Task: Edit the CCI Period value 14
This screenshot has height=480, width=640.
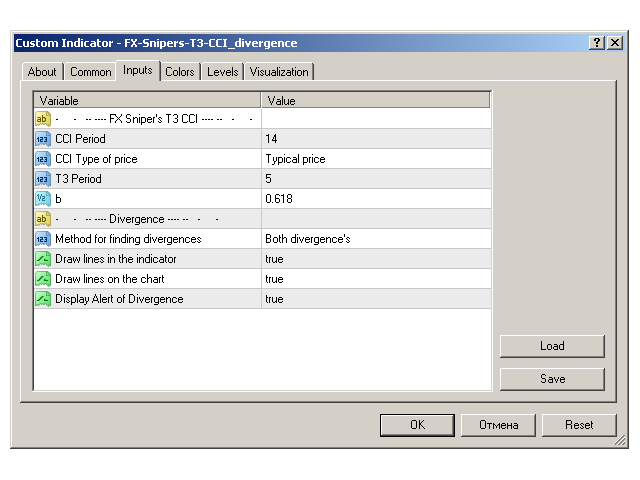Action: [375, 139]
